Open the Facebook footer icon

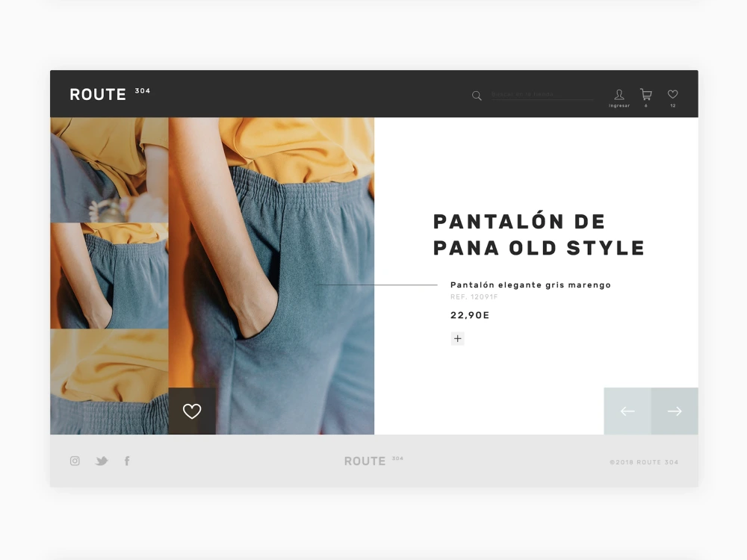pos(127,461)
